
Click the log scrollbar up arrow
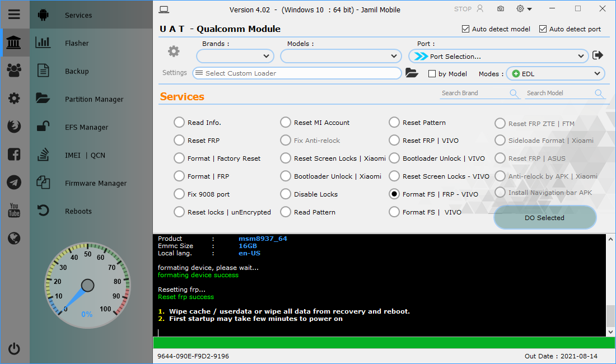[610, 239]
